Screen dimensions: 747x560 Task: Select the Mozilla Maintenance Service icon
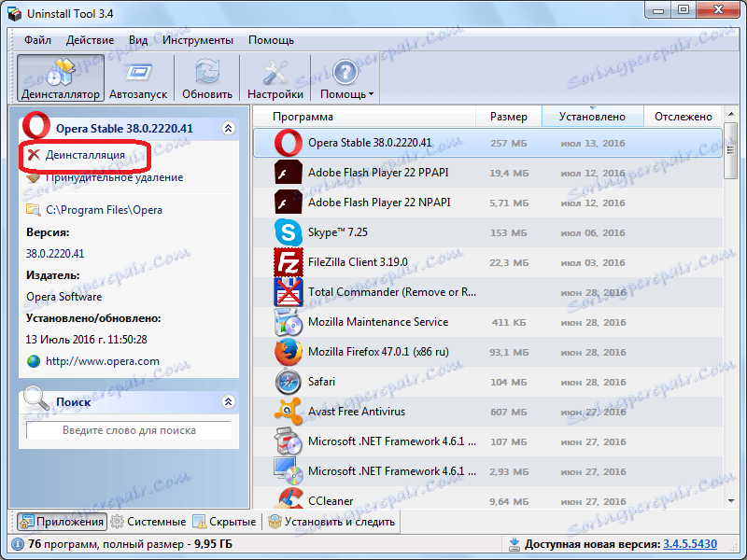pos(289,322)
